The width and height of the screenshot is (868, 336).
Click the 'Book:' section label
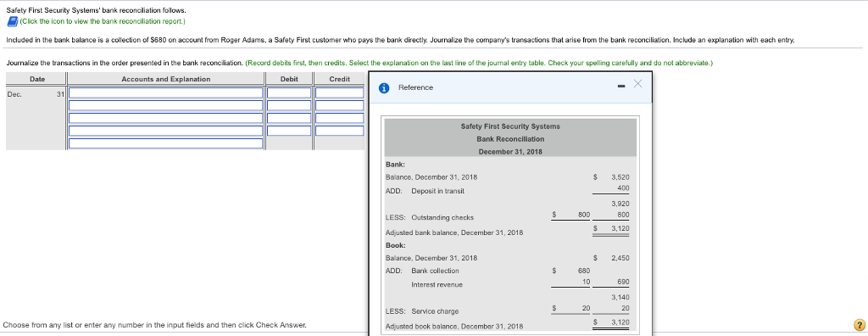coord(395,244)
